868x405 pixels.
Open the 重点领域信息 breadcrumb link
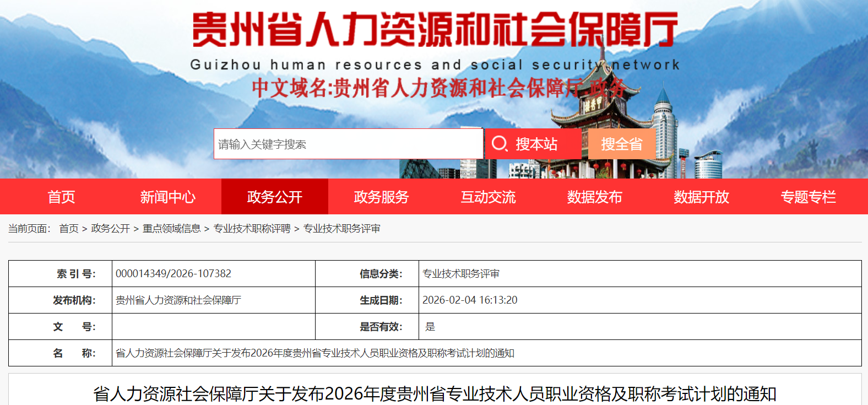click(x=171, y=229)
